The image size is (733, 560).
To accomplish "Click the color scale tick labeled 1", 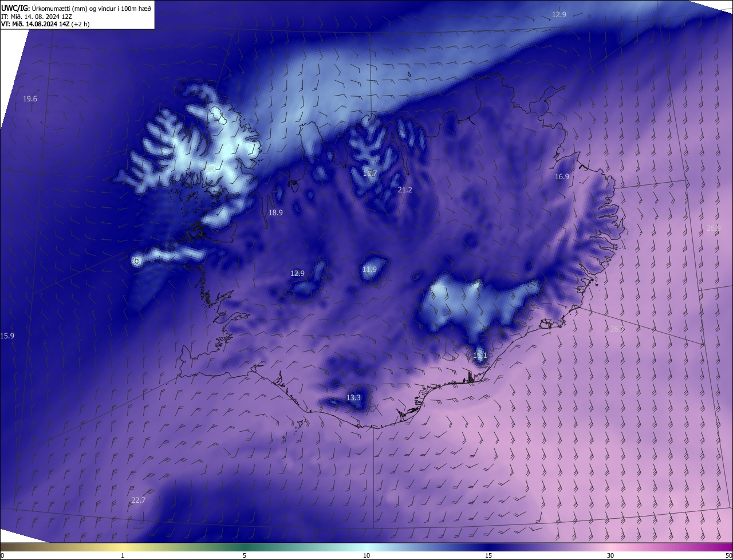I will pyautogui.click(x=123, y=555).
